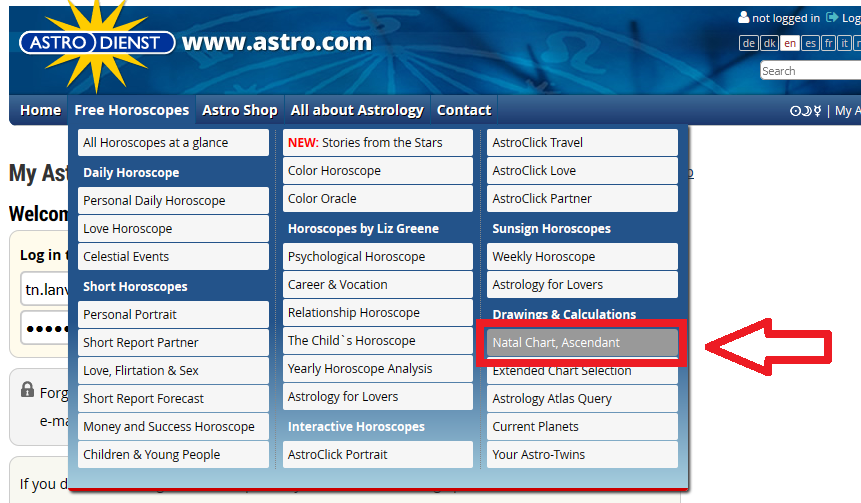Switch language to French (fr)

click(x=829, y=43)
